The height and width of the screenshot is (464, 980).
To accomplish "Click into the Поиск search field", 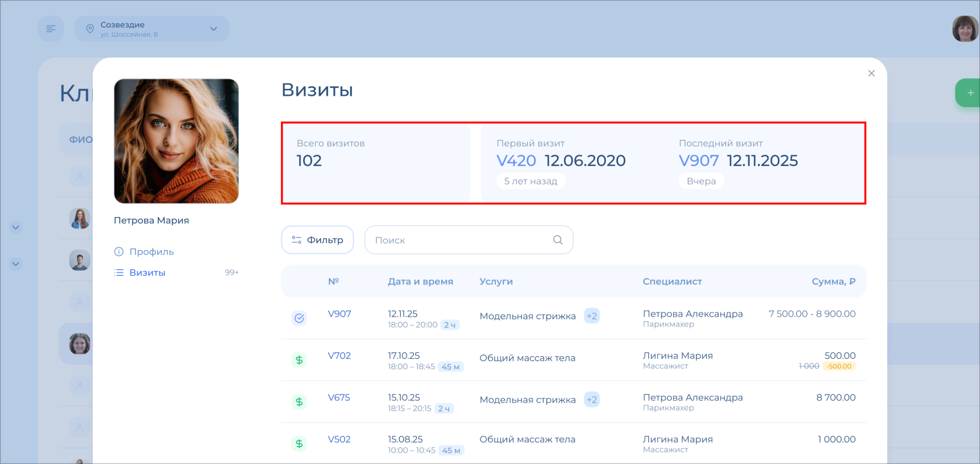I will tap(460, 240).
